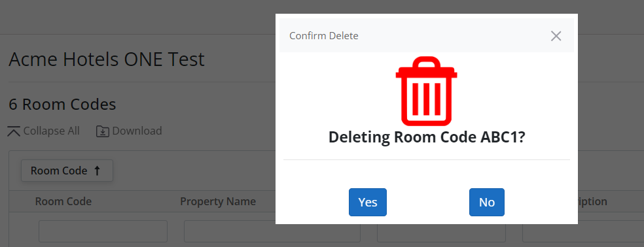Focus the third column filter input
Screen dimensions: 644x247
point(441,233)
